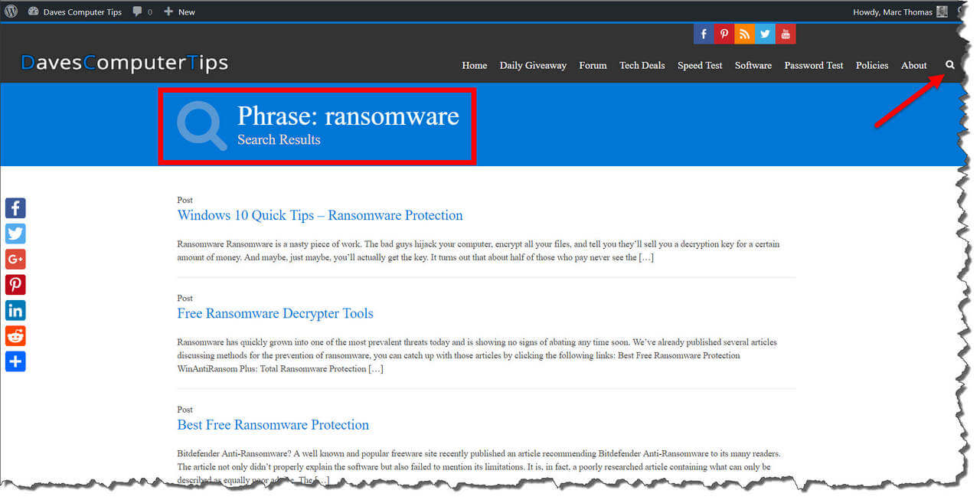The height and width of the screenshot is (500, 980).
Task: Click the Twitter icon in the header
Action: (764, 34)
